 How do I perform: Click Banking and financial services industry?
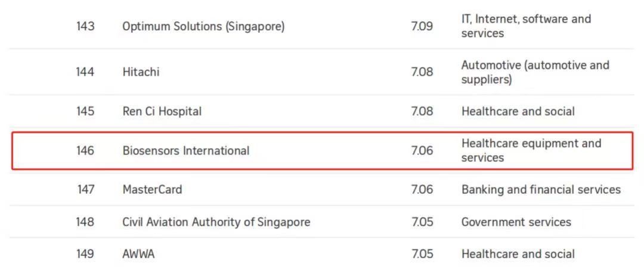[541, 190]
